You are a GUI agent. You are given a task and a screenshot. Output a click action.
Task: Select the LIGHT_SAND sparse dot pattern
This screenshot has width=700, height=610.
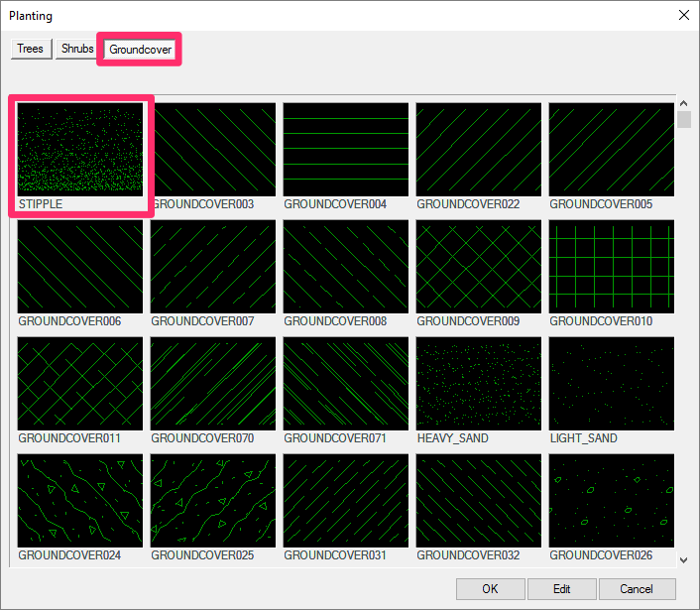(612, 384)
